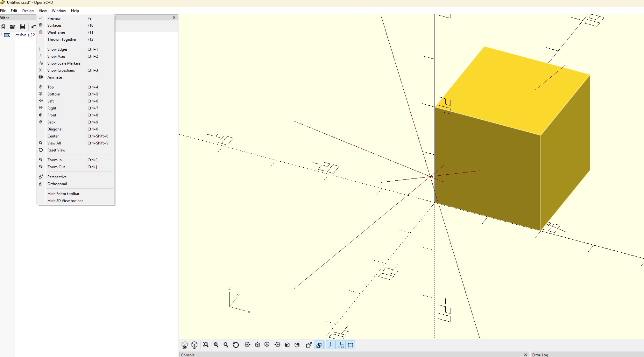
Task: Click Perspective icon in bottom toolbar
Action: tap(309, 345)
